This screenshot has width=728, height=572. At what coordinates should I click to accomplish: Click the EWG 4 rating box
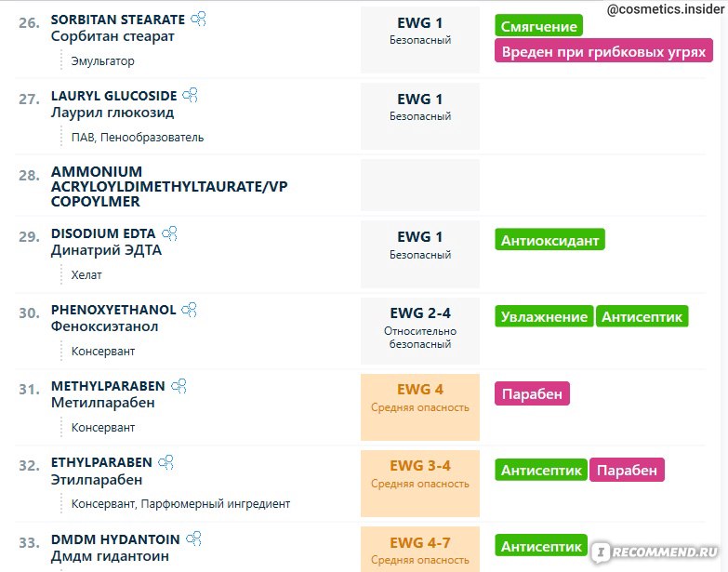point(420,406)
